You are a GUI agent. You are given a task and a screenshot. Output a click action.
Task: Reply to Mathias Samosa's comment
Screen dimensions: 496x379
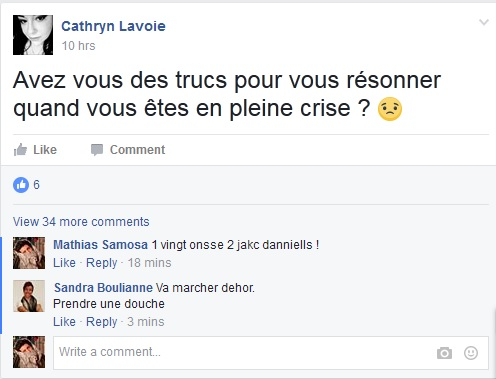pos(102,263)
